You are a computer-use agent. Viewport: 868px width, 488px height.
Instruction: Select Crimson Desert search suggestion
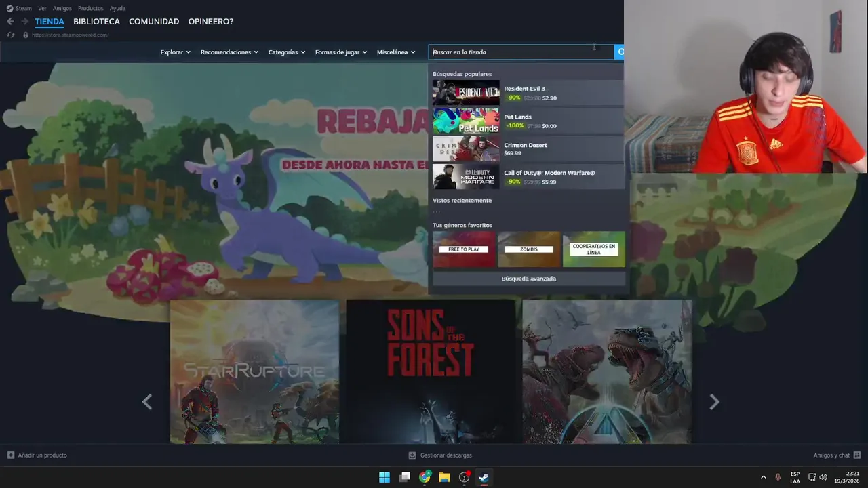tap(528, 148)
